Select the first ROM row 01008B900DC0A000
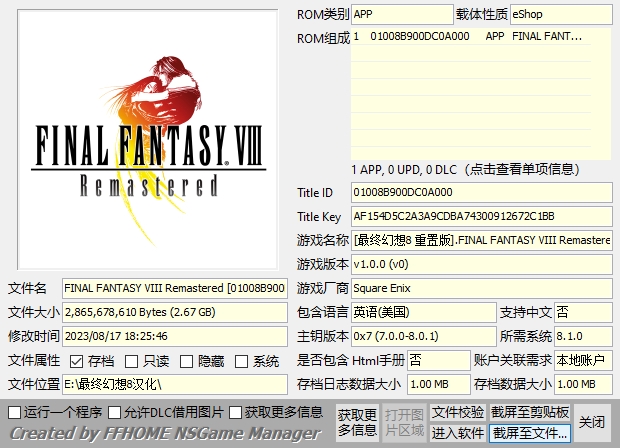The width and height of the screenshot is (620, 448). click(471, 36)
